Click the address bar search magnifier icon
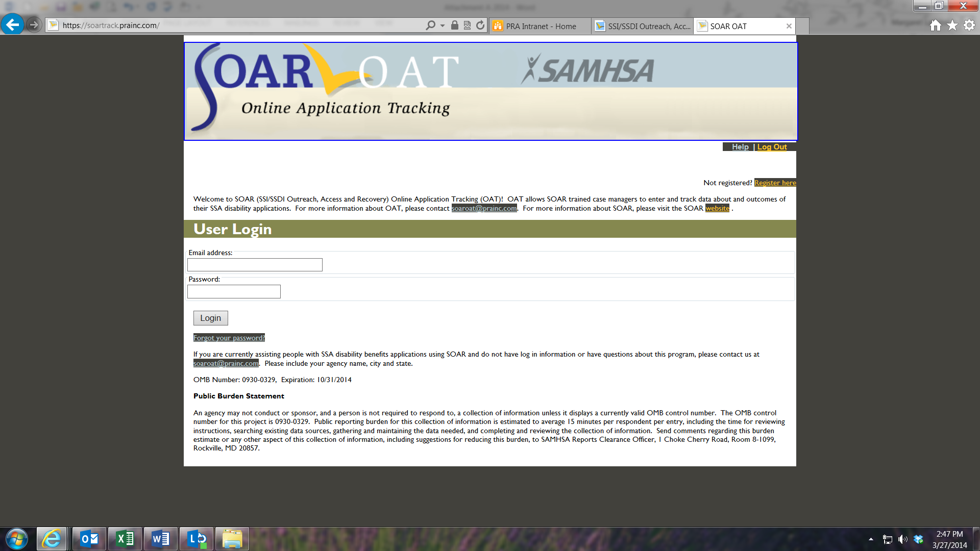The height and width of the screenshot is (551, 980). pos(430,26)
